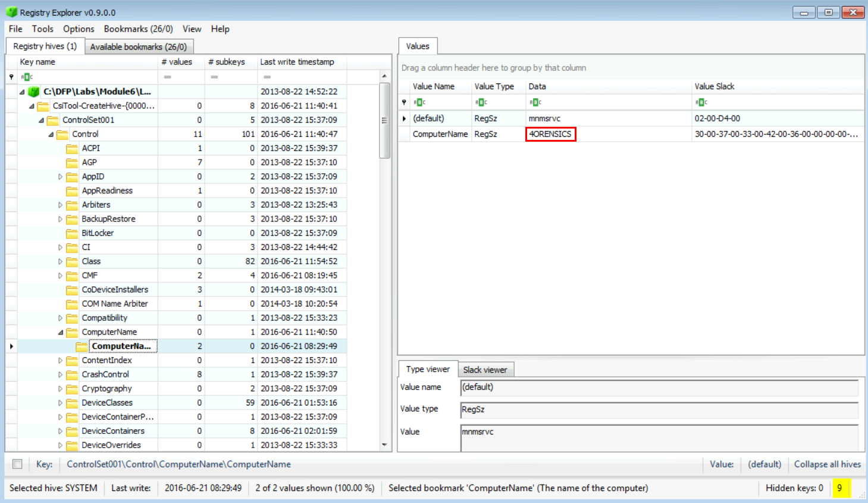The height and width of the screenshot is (503, 868).
Task: Click the ABC filter icon under Value Name
Action: [420, 102]
